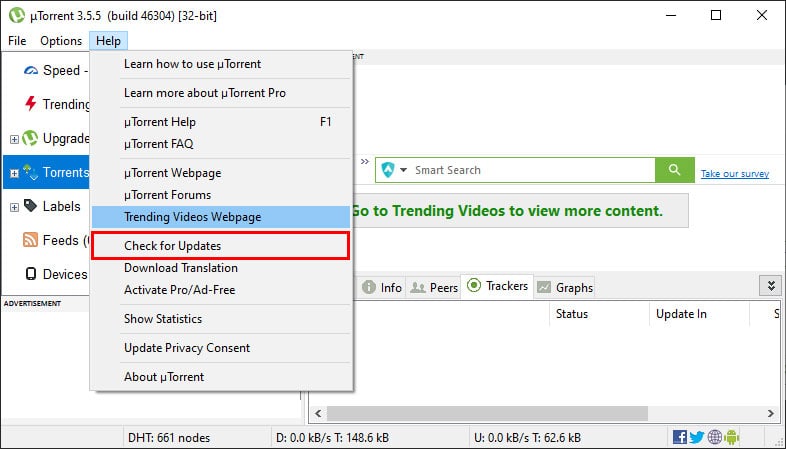
Task: Click the Status column header
Action: 600,314
